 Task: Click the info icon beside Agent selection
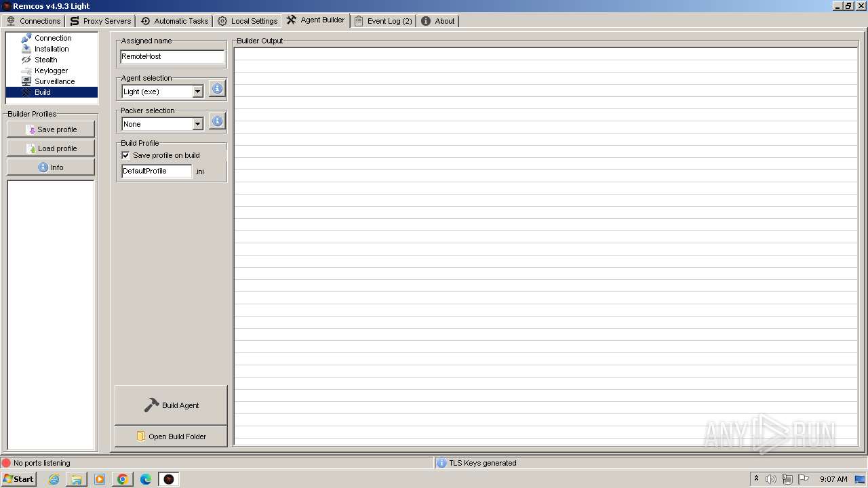tap(217, 89)
